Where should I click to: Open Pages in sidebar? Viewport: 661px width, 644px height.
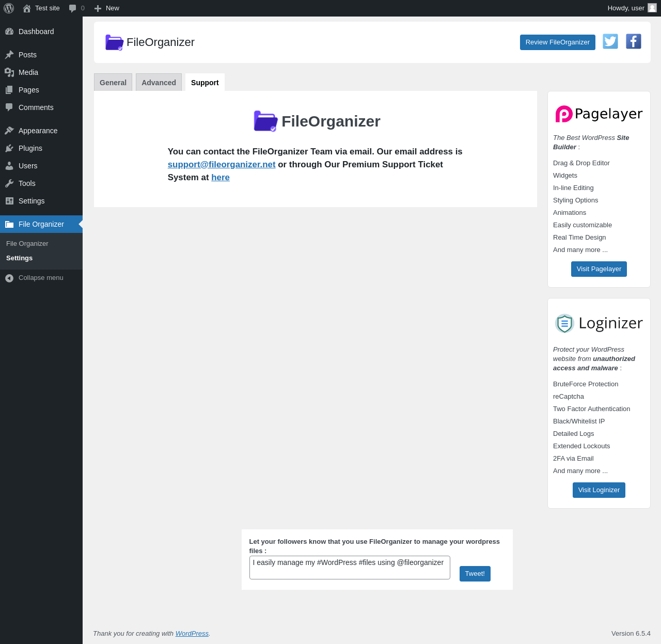(41, 90)
